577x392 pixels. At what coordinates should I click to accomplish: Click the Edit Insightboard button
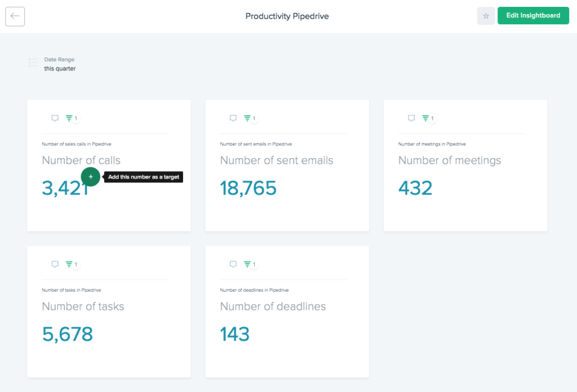click(x=533, y=15)
